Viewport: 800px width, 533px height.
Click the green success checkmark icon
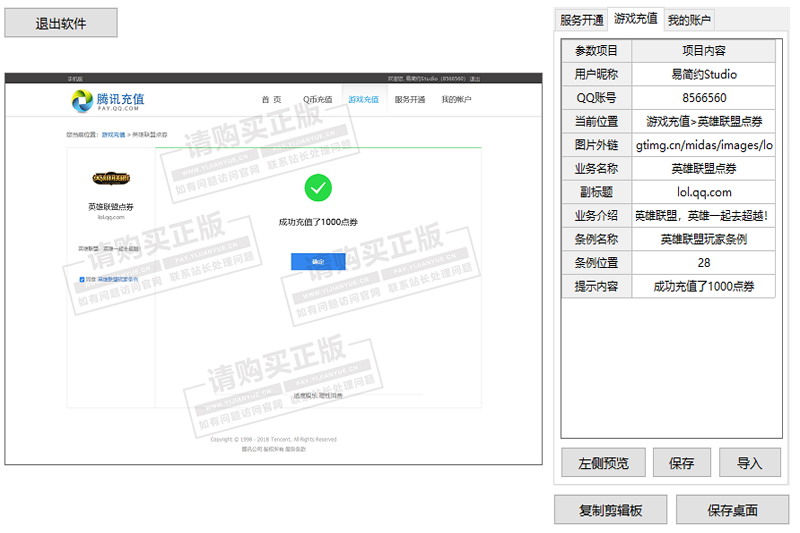pos(318,187)
